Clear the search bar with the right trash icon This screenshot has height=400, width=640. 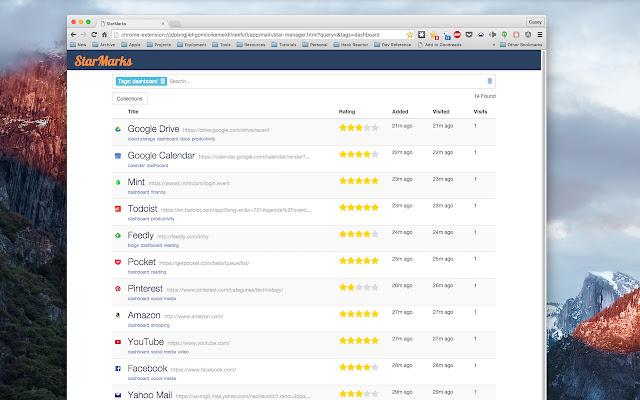tap(490, 81)
